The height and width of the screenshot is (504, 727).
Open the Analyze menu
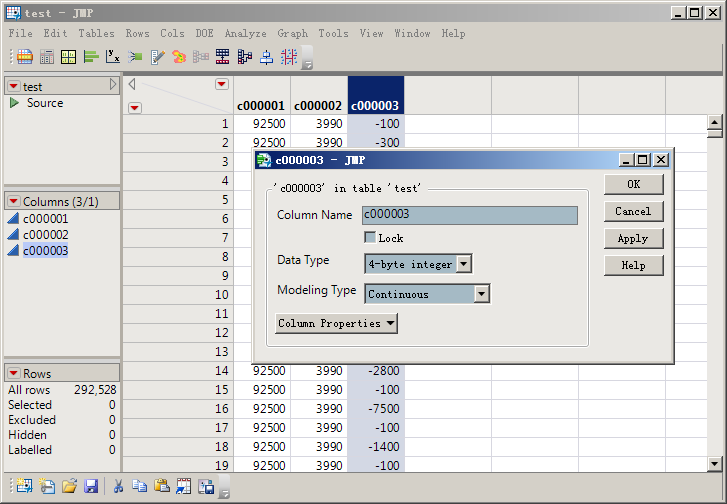coord(245,33)
